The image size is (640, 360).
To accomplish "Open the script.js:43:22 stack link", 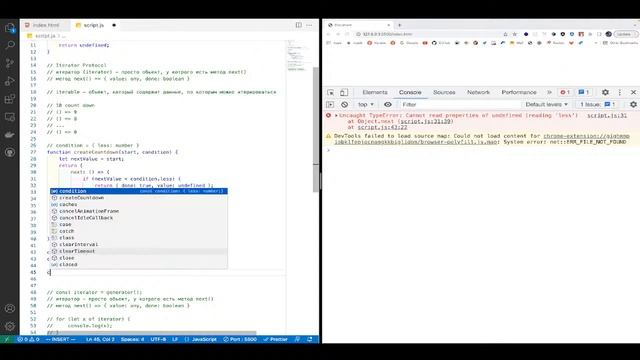I will pyautogui.click(x=382, y=127).
